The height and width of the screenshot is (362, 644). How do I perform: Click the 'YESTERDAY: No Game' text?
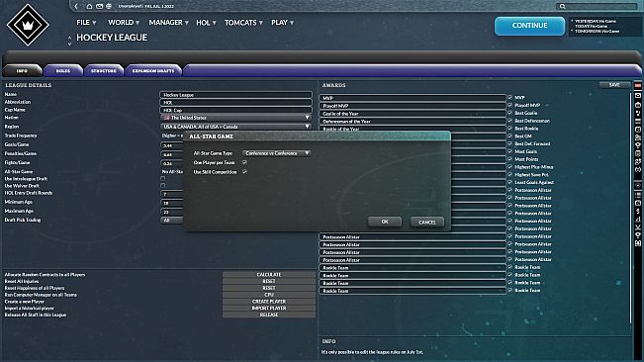click(x=596, y=21)
